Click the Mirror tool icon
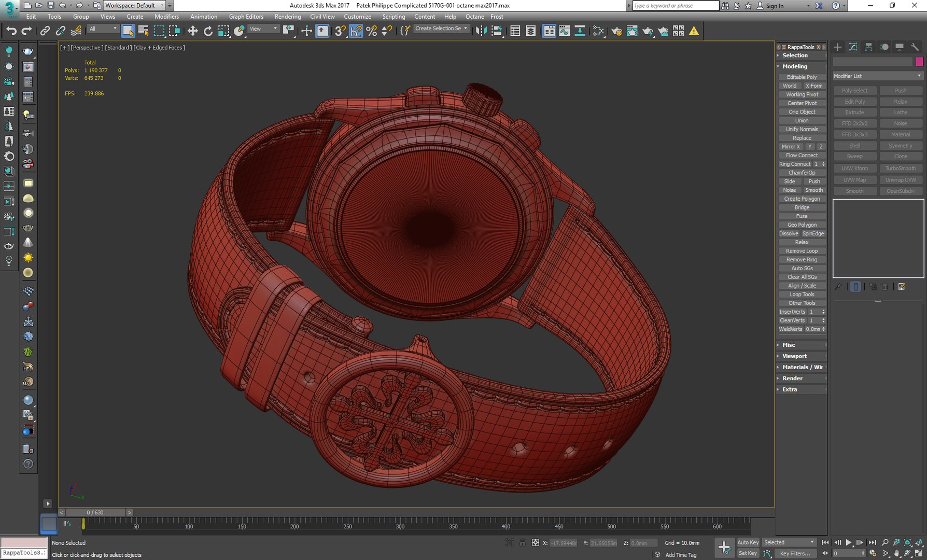Screen dimensions: 927x560 point(481,31)
